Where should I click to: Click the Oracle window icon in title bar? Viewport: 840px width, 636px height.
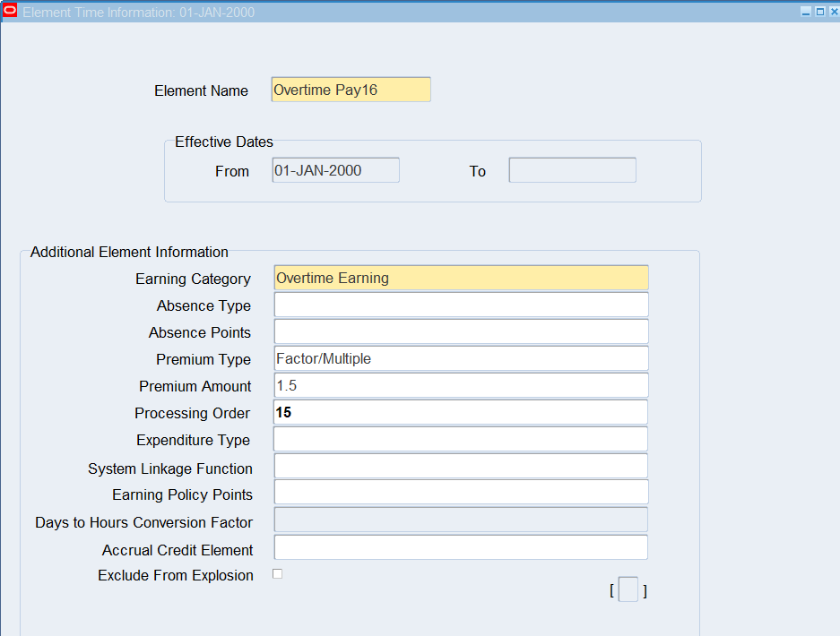coord(10,12)
